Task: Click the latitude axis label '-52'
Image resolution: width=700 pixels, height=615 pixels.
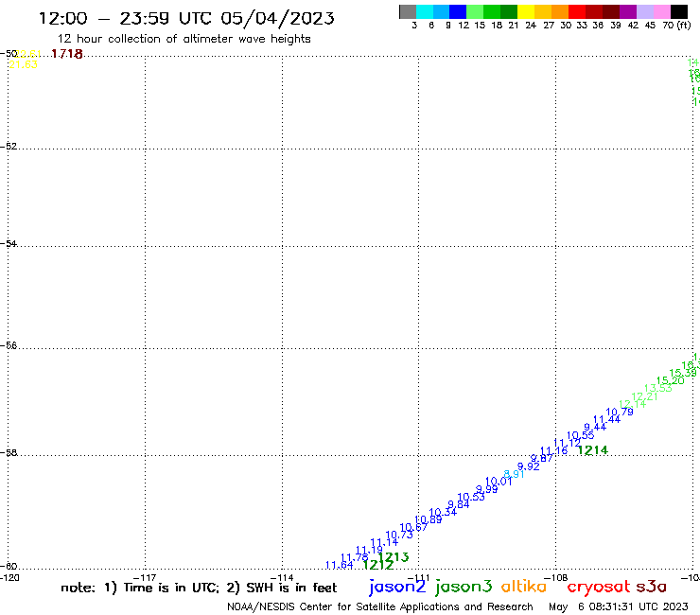Action: 9,147
